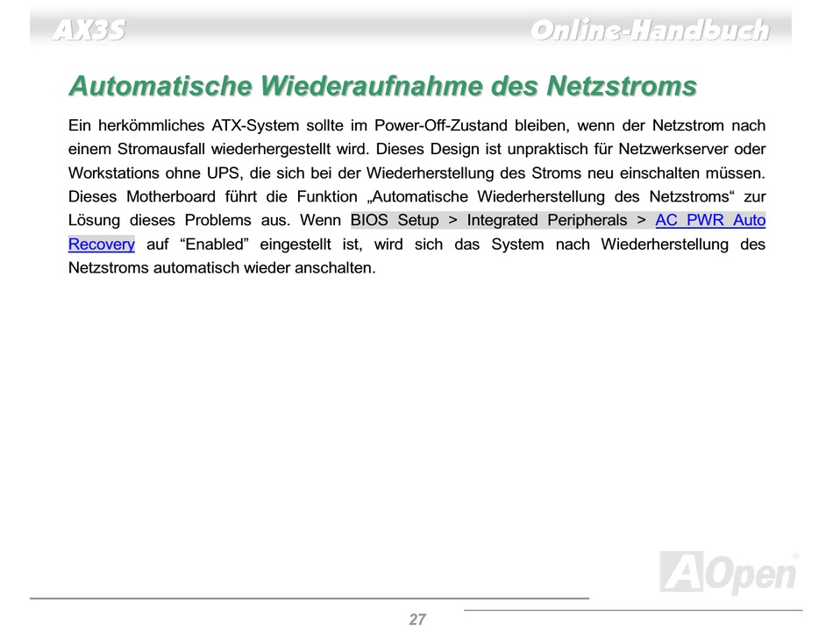Click the page number 27
Viewport: 833px width, 644px height.
click(x=417, y=619)
